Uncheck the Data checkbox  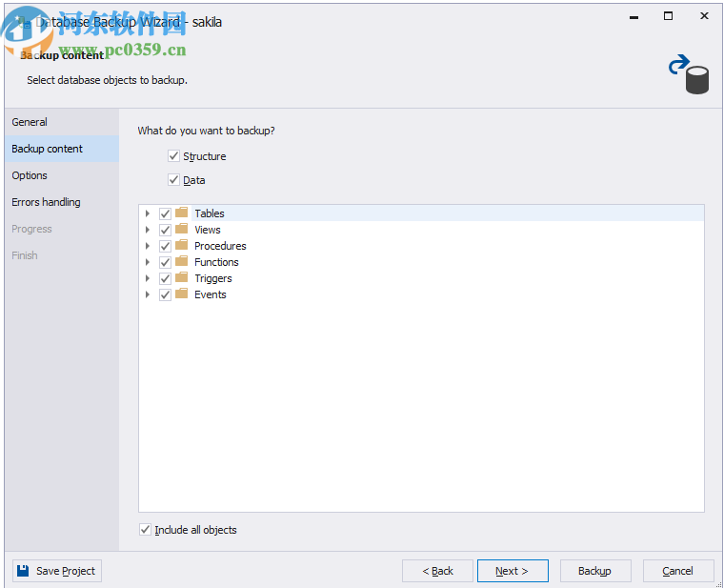[173, 180]
